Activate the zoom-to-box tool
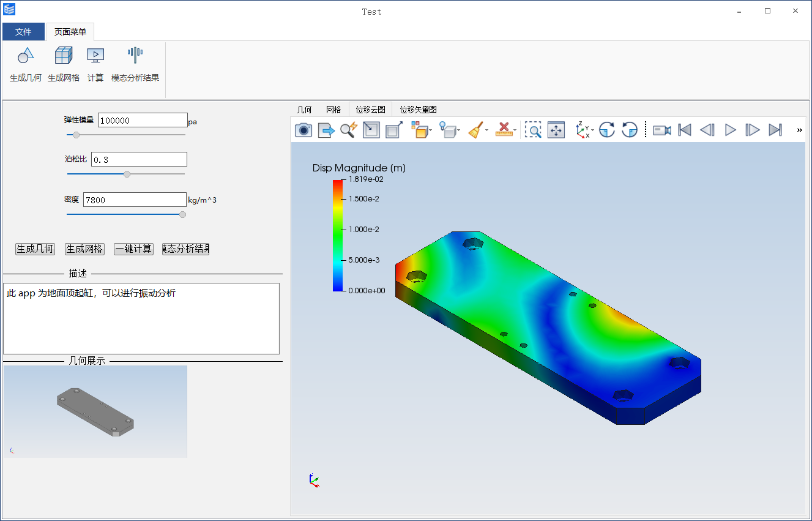812x521 pixels. [533, 130]
